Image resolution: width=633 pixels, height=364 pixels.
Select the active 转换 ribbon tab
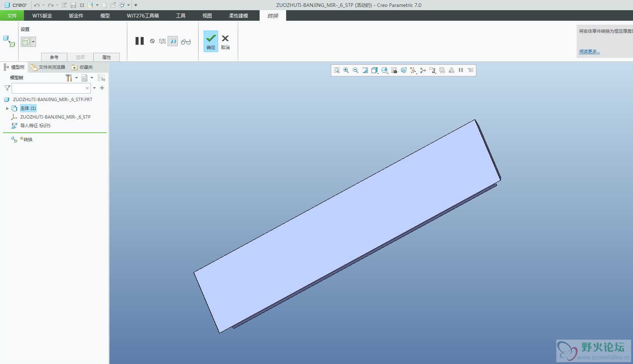tap(273, 16)
